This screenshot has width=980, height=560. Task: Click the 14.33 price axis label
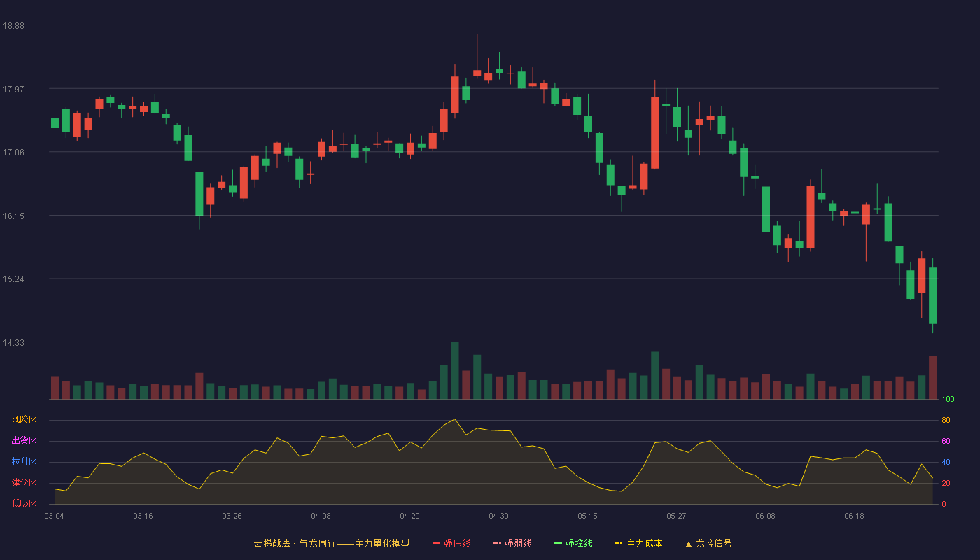click(13, 343)
